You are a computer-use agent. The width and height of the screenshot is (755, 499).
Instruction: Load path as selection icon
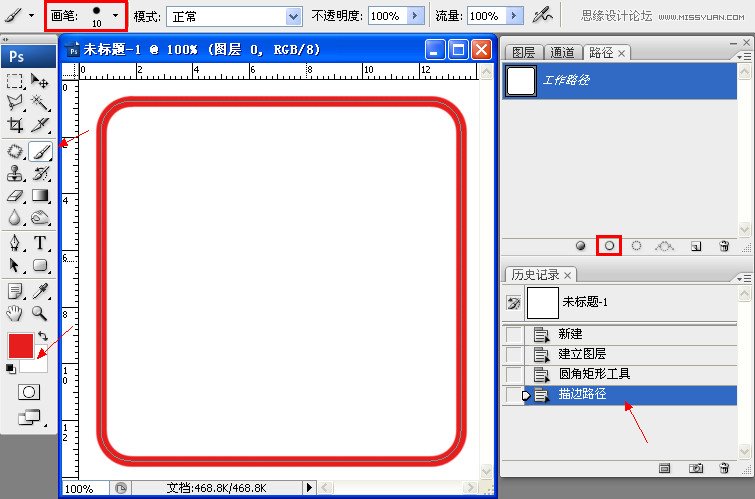[636, 246]
